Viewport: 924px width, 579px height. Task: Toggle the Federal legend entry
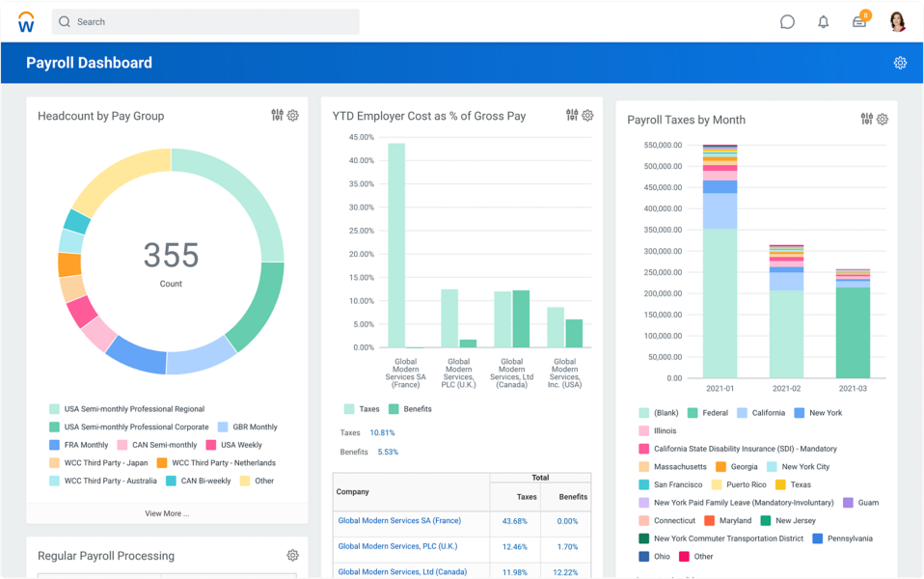(708, 413)
